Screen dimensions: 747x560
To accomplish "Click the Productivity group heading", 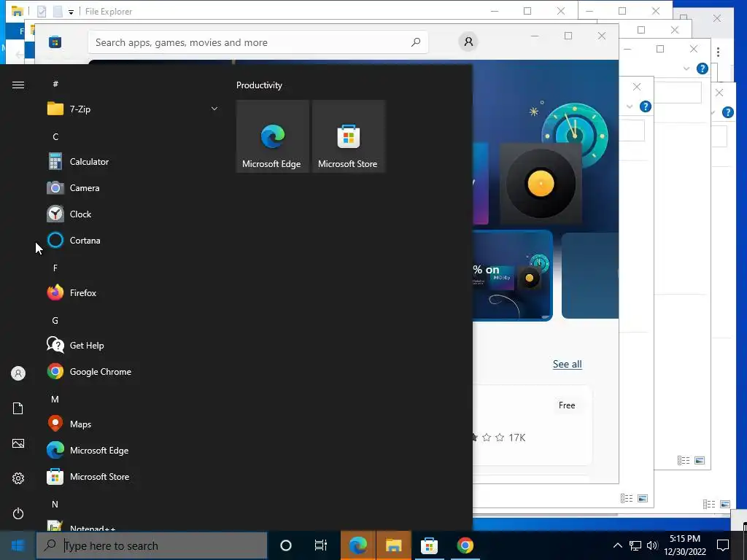I will 259,85.
